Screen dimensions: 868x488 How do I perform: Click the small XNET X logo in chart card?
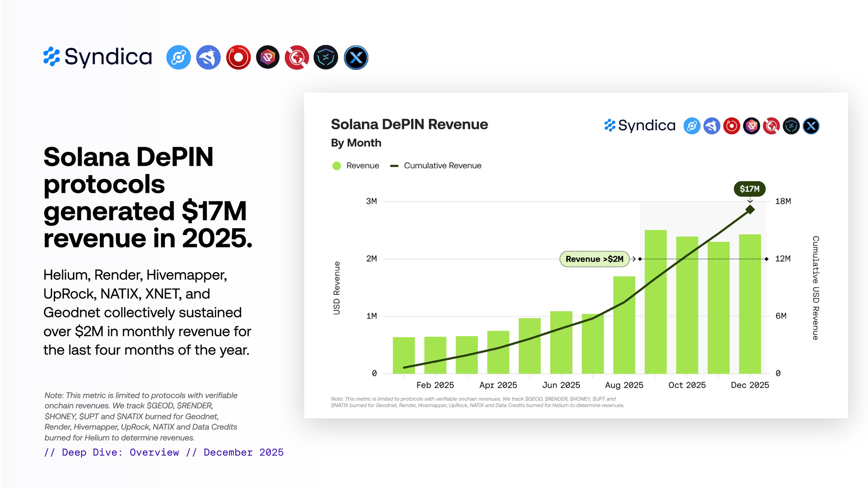click(x=811, y=126)
